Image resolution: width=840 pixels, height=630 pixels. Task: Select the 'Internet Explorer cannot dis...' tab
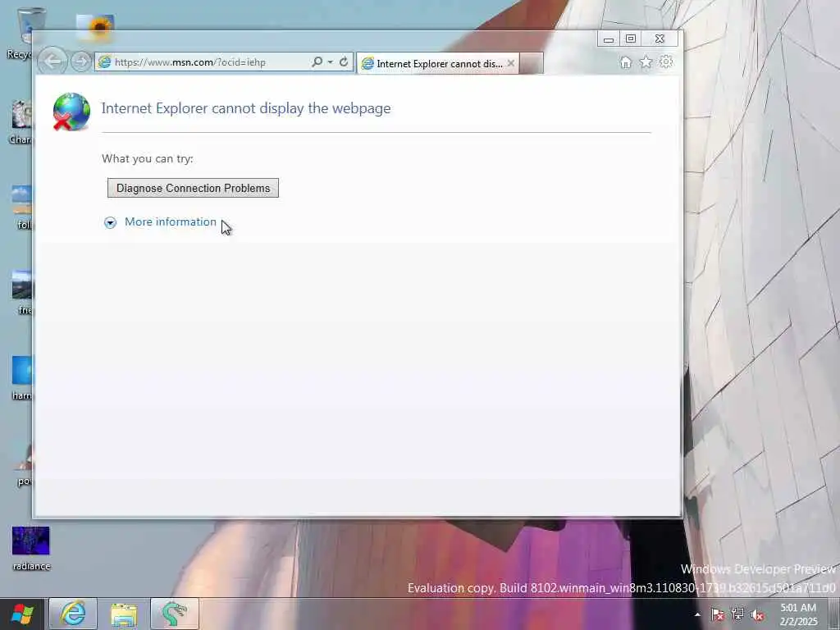click(438, 64)
